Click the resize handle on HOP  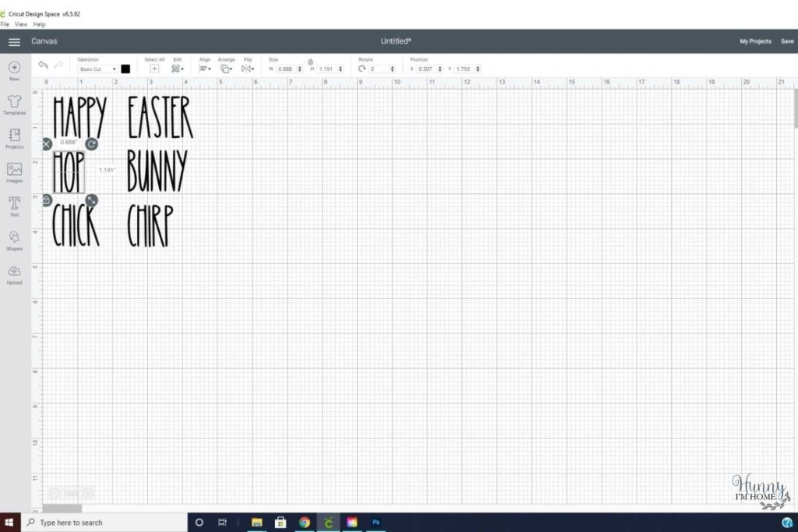click(92, 200)
